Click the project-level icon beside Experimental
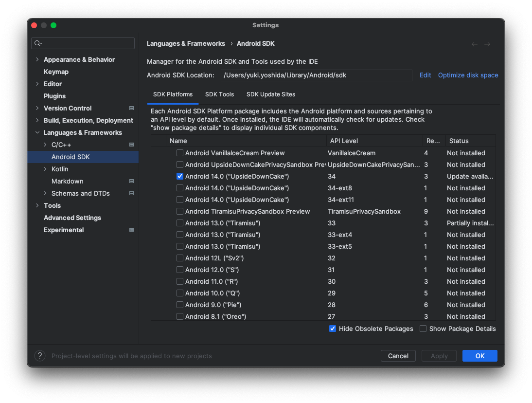Image resolution: width=532 pixels, height=403 pixels. coord(131,230)
